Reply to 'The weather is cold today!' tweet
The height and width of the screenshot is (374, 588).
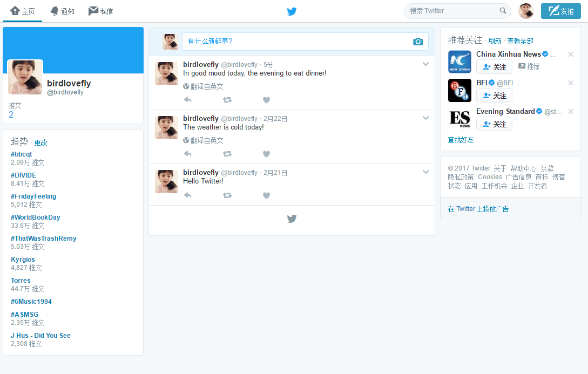[x=188, y=154]
